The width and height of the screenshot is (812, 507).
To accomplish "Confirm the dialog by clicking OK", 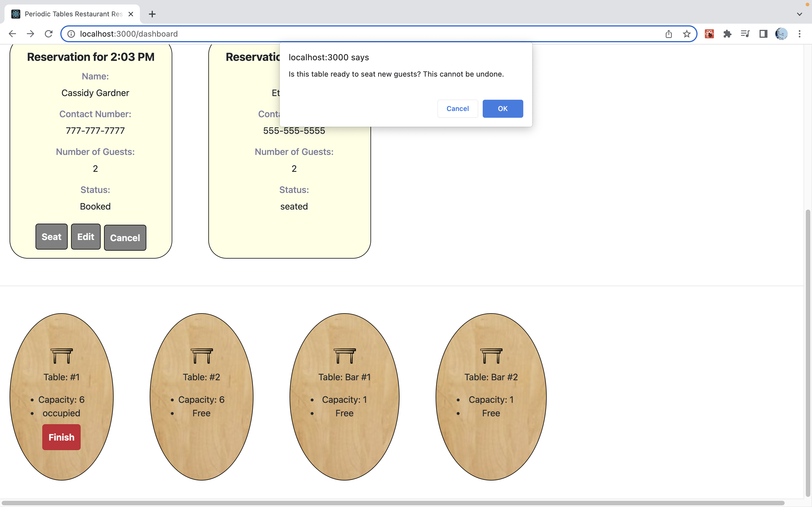I will pos(502,108).
